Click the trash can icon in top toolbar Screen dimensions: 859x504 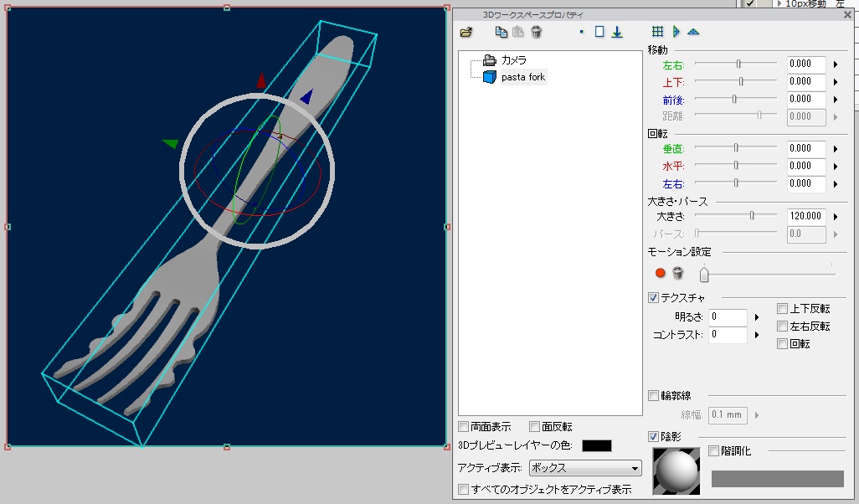537,32
